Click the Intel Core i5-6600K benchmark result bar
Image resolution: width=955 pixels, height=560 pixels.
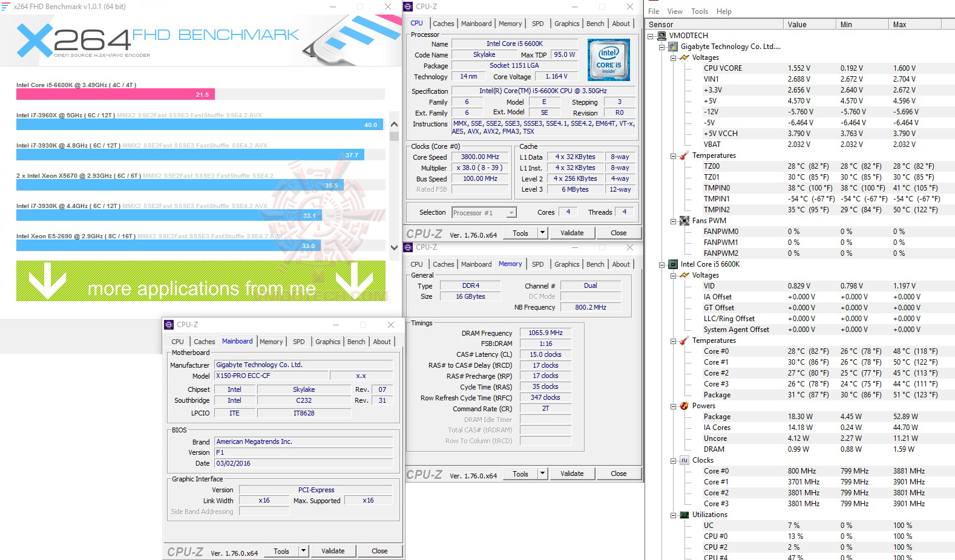click(115, 94)
